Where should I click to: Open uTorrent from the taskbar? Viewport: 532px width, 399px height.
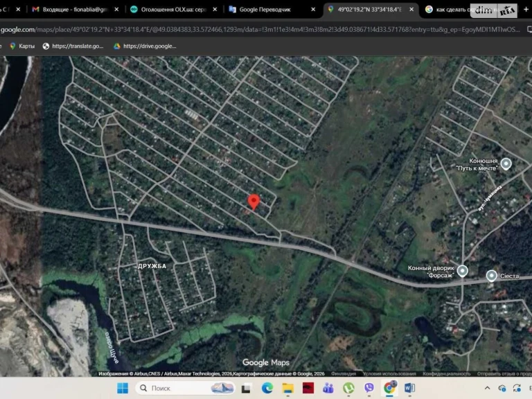coord(348,388)
